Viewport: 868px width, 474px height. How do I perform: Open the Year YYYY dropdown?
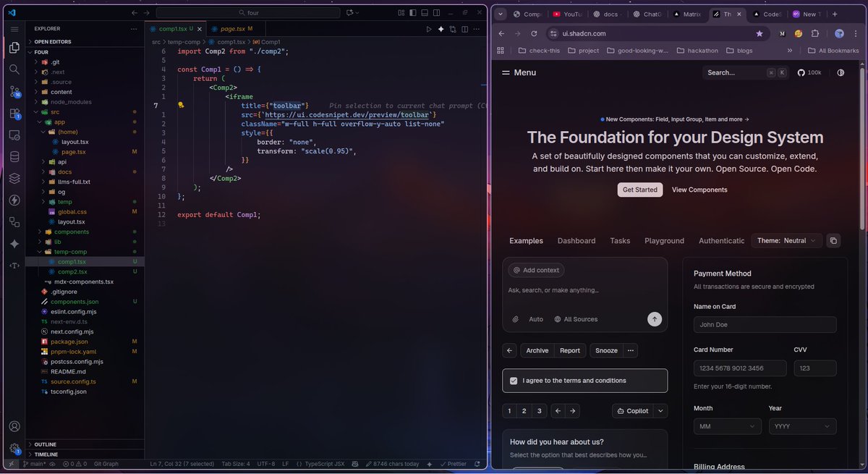coord(802,426)
